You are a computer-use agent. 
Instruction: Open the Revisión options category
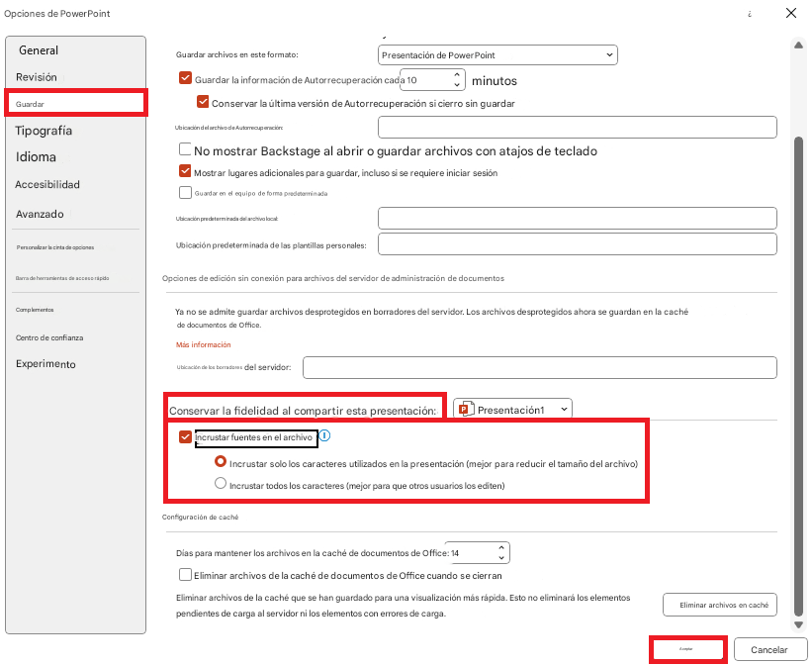tap(37, 77)
